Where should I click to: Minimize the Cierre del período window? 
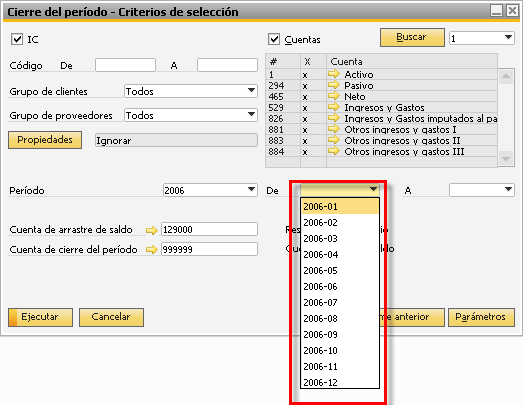[497, 11]
